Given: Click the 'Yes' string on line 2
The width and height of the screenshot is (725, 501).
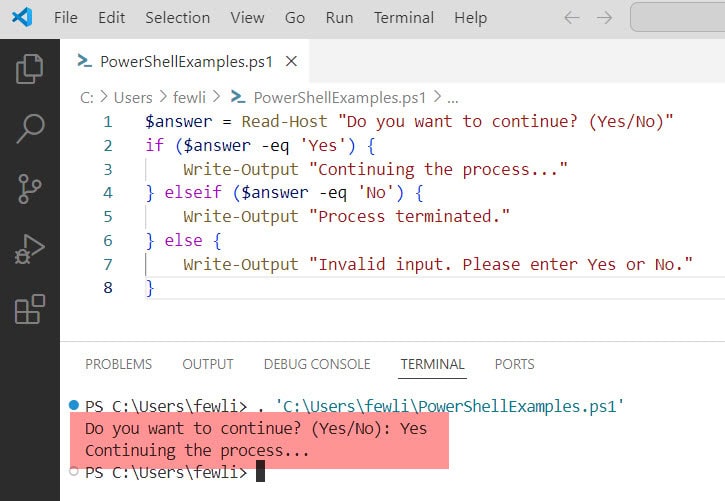Looking at the screenshot, I should [x=323, y=146].
